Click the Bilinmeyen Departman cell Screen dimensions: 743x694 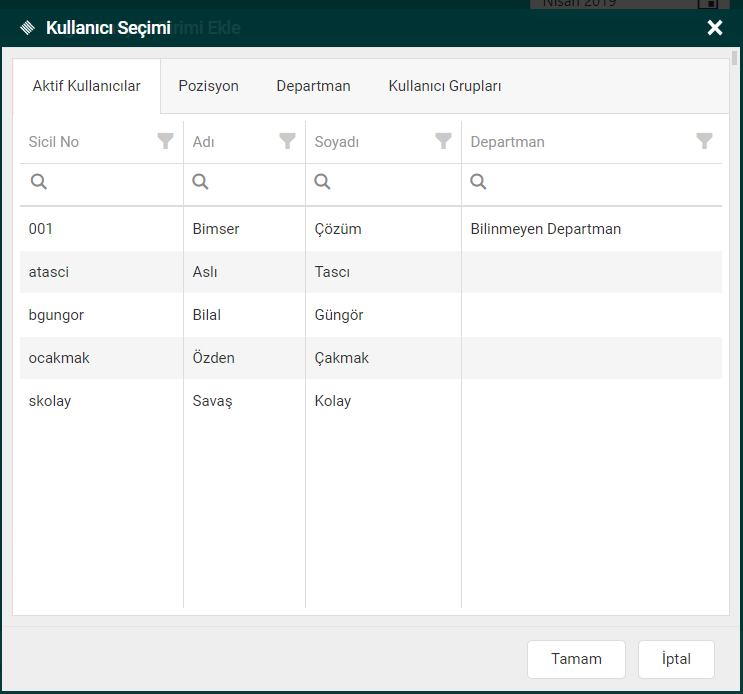pos(545,229)
